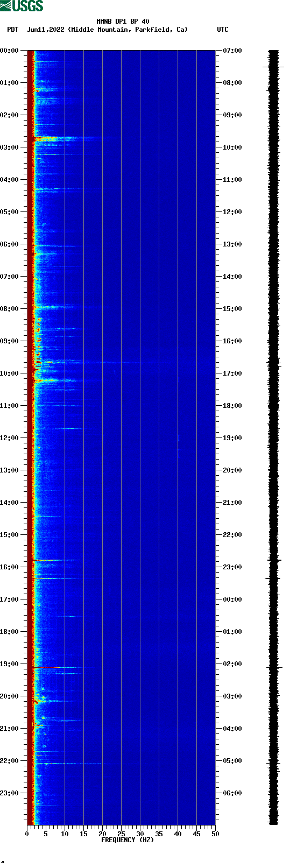Click the '19:00' label on the UTC axis

pyautogui.click(x=232, y=438)
